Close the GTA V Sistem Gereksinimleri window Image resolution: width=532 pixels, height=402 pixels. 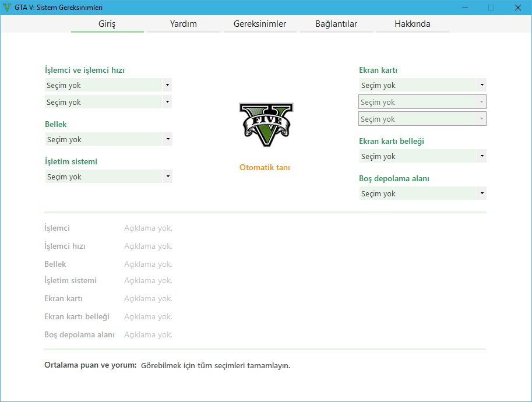tap(518, 8)
